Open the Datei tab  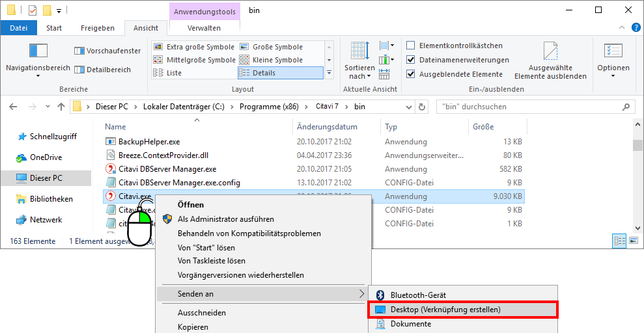18,28
